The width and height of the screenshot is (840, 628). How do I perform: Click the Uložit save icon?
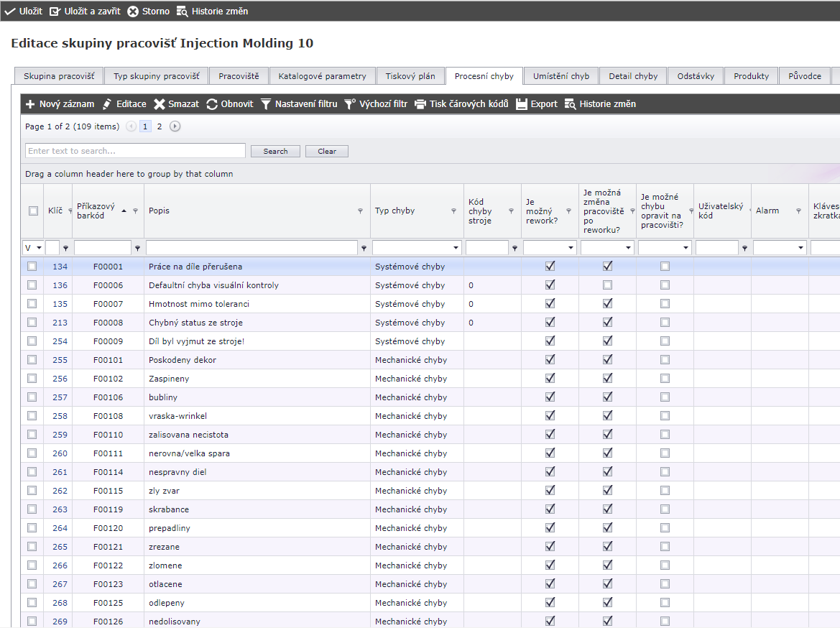(9, 11)
